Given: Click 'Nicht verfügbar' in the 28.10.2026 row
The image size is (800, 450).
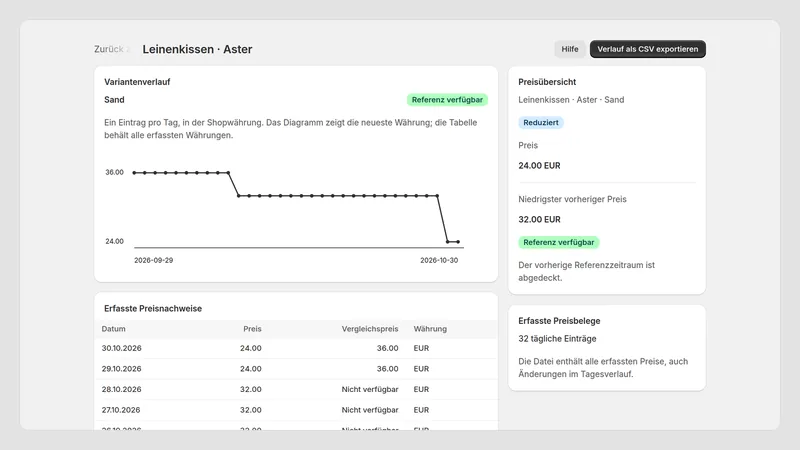Looking at the screenshot, I should click(370, 389).
